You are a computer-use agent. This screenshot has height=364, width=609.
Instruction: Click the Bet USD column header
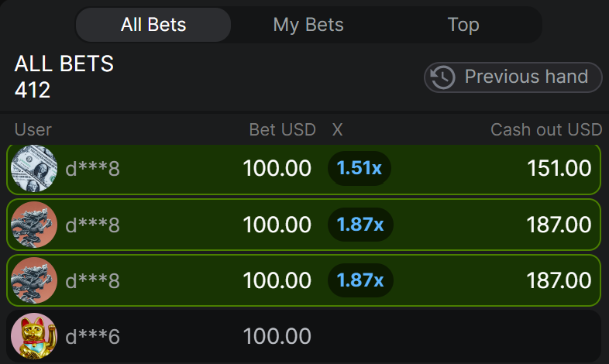282,129
